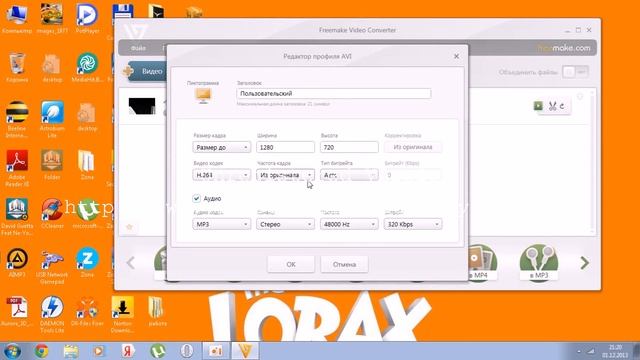
Task: Select the PotPlayer desktop shortcut
Action: [x=87, y=18]
